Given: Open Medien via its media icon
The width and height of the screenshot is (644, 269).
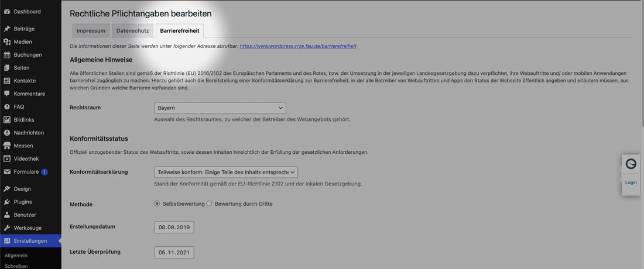Looking at the screenshot, I should [7, 42].
